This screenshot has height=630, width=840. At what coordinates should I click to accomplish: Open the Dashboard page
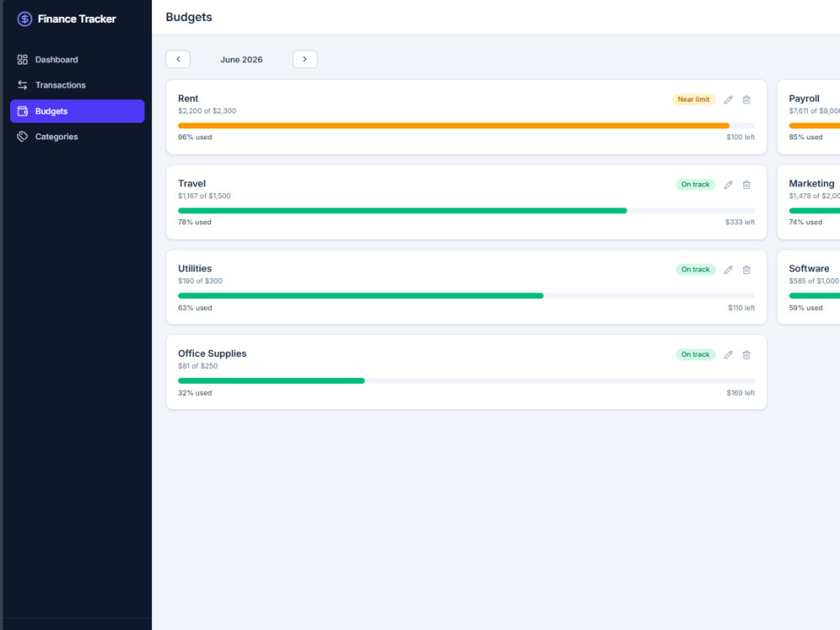[x=77, y=60]
